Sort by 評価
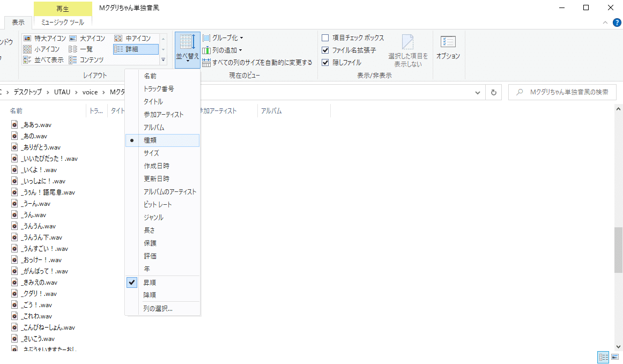This screenshot has height=364, width=623. pos(162,256)
